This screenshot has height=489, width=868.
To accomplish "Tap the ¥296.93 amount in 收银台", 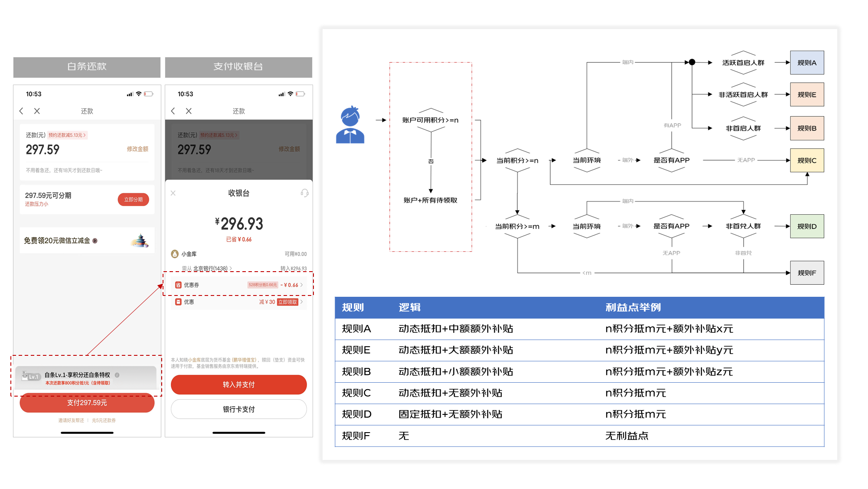I will coord(239,224).
